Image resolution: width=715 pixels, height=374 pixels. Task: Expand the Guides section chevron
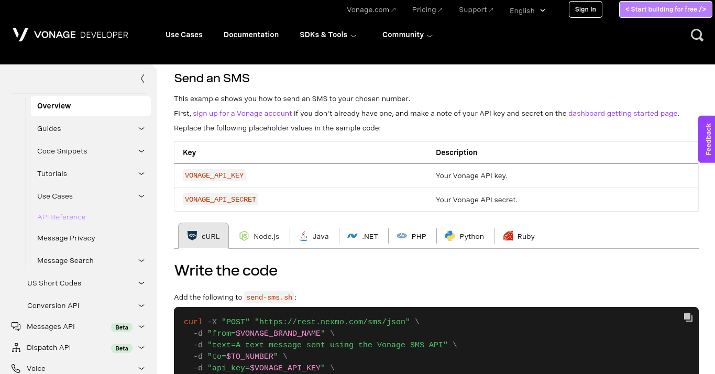pyautogui.click(x=141, y=129)
